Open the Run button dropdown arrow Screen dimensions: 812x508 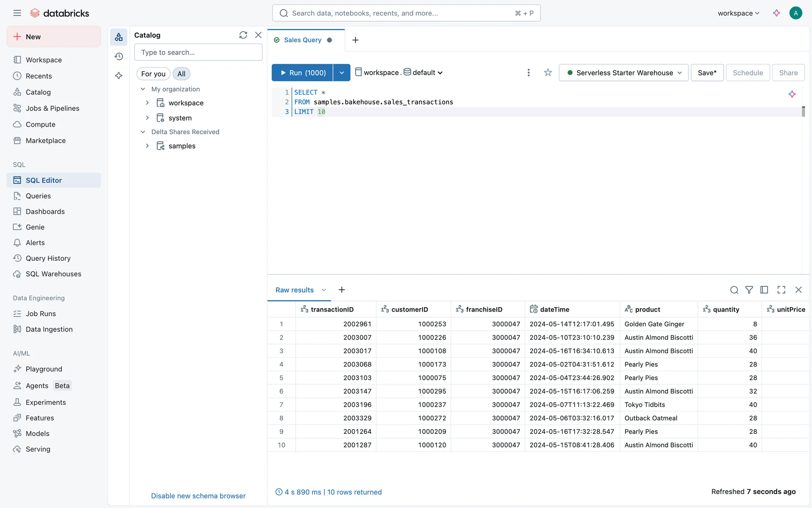pyautogui.click(x=341, y=73)
